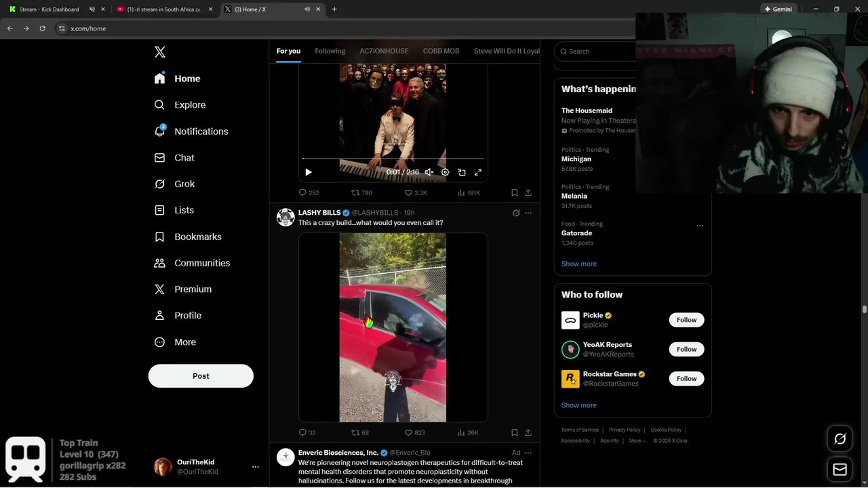Open the LASHY BILLS name link
The image size is (868, 488).
tap(319, 213)
